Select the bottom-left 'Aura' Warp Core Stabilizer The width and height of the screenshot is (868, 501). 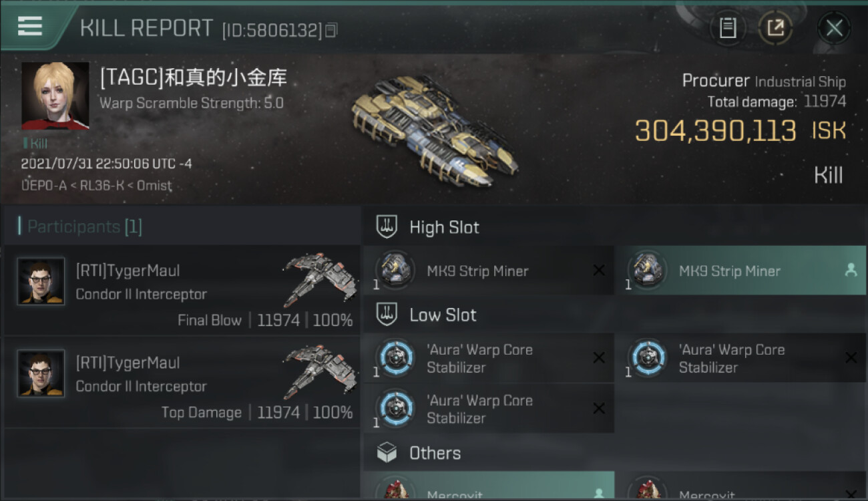point(489,409)
